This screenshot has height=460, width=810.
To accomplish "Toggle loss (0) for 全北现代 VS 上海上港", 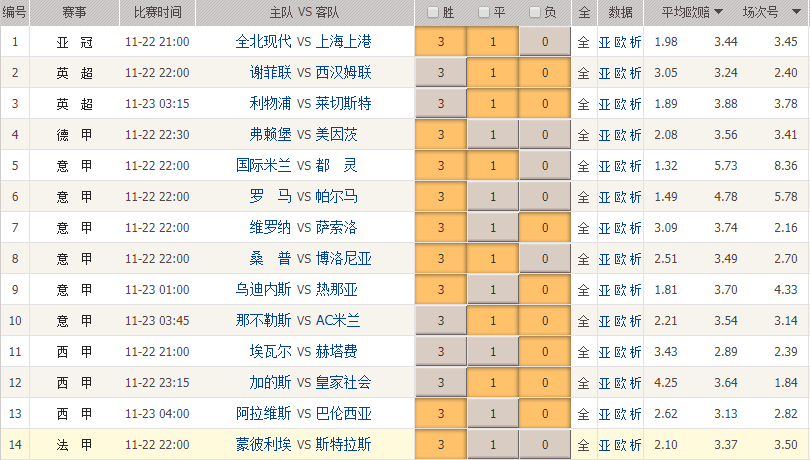I will point(545,42).
